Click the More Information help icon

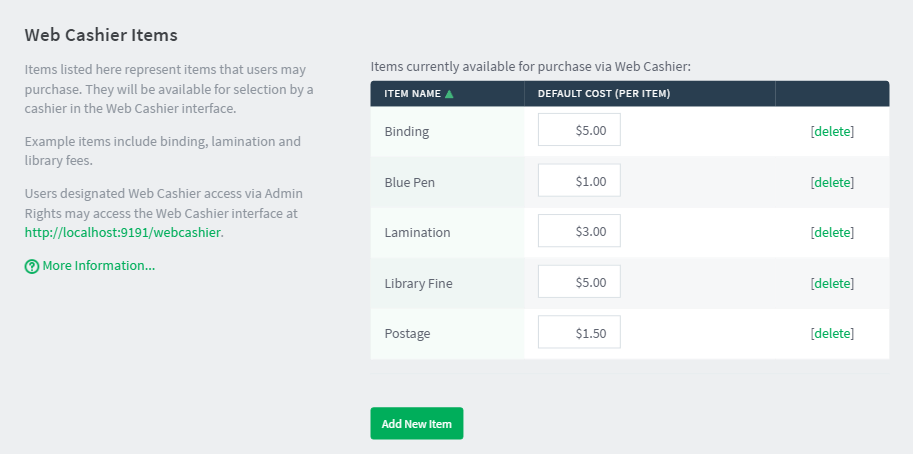tap(31, 267)
